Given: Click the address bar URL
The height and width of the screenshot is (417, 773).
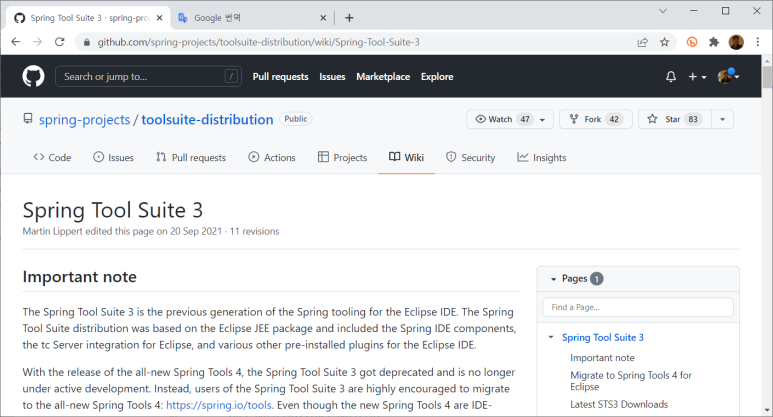Looking at the screenshot, I should pyautogui.click(x=258, y=42).
